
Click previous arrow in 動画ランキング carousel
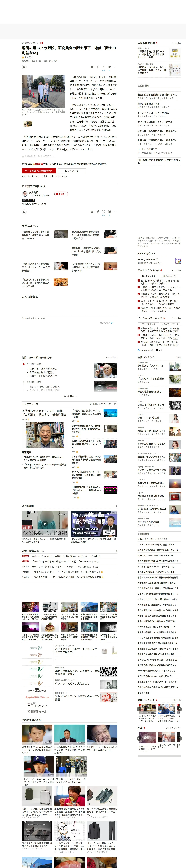point(139,709)
